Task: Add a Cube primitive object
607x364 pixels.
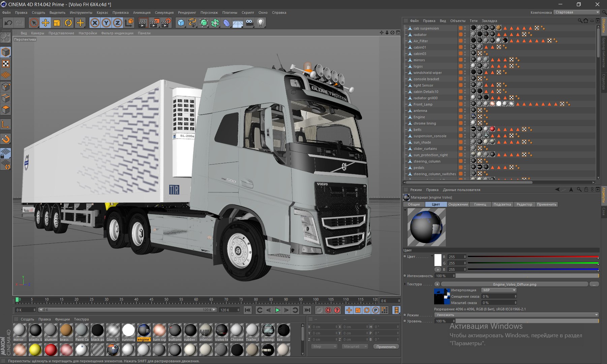Action: 181,23
